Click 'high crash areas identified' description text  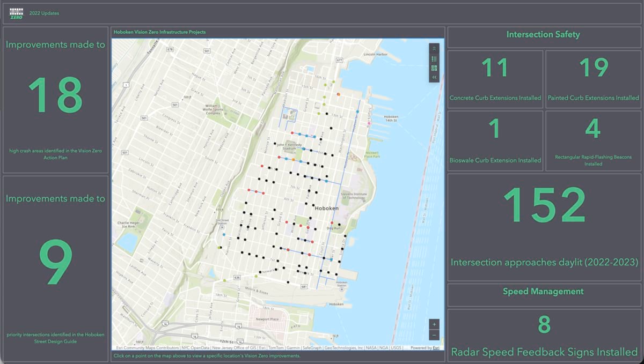tap(55, 154)
